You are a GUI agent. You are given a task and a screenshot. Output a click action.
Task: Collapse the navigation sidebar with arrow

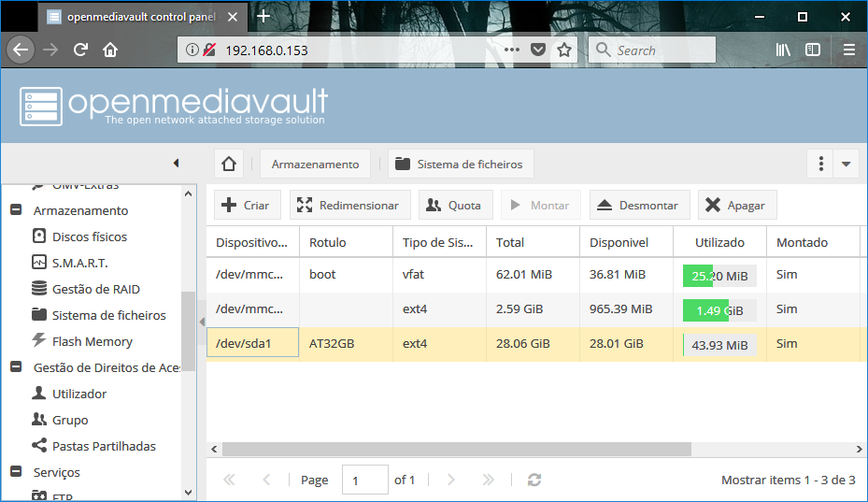176,163
